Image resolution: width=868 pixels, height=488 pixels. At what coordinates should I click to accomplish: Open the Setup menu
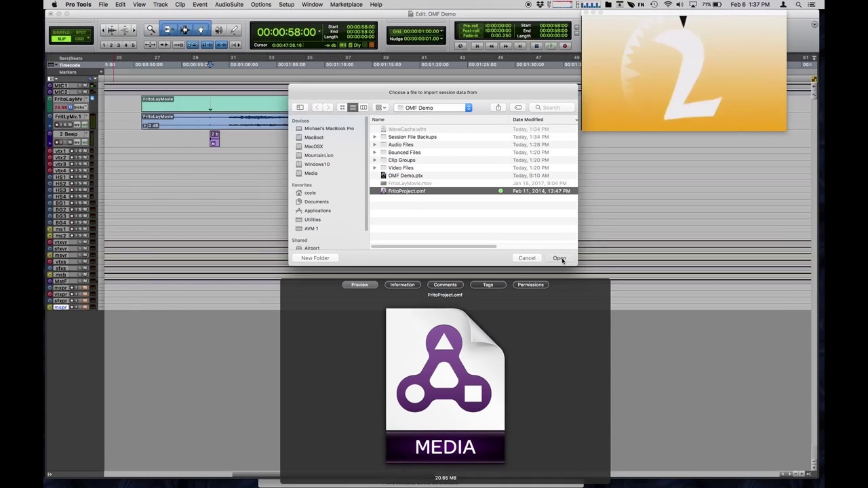(286, 5)
